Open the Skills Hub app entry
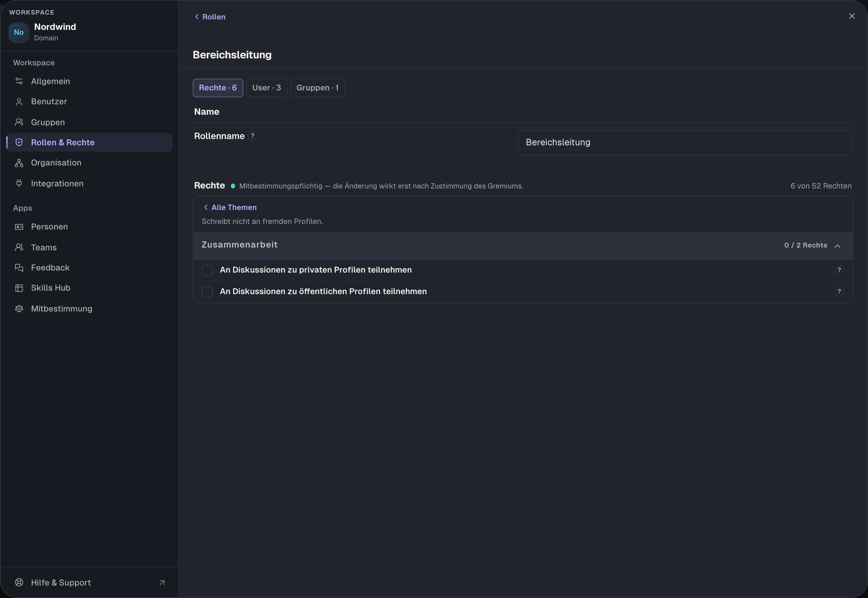This screenshot has height=598, width=868. tap(89, 288)
